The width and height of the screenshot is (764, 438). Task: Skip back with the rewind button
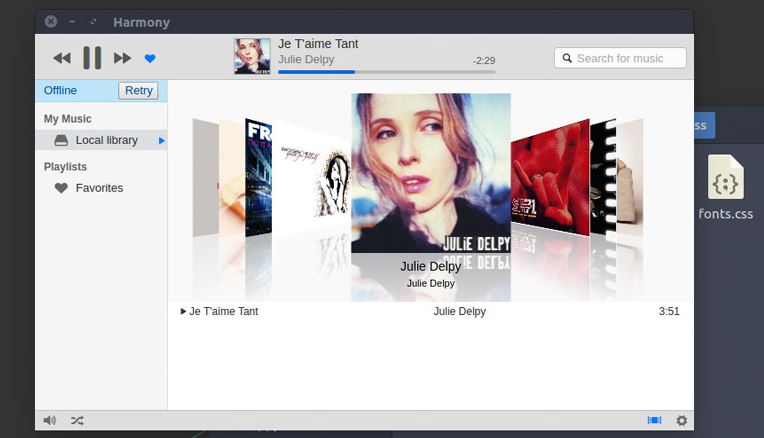click(x=62, y=58)
